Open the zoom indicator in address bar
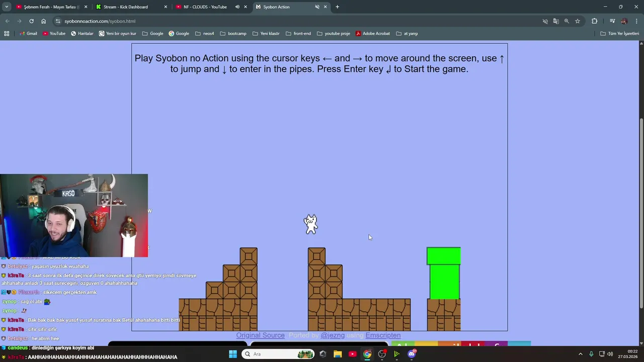644x362 pixels. coord(567,21)
